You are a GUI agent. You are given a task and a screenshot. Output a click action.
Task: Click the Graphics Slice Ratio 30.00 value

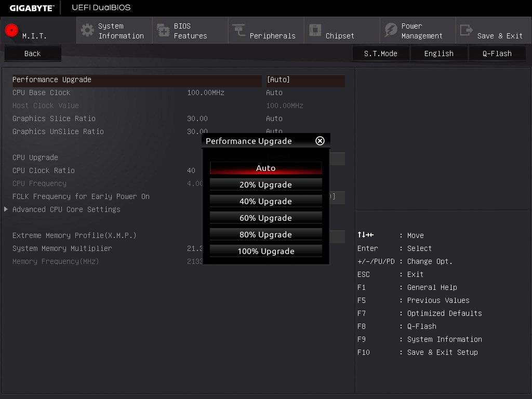tap(197, 118)
